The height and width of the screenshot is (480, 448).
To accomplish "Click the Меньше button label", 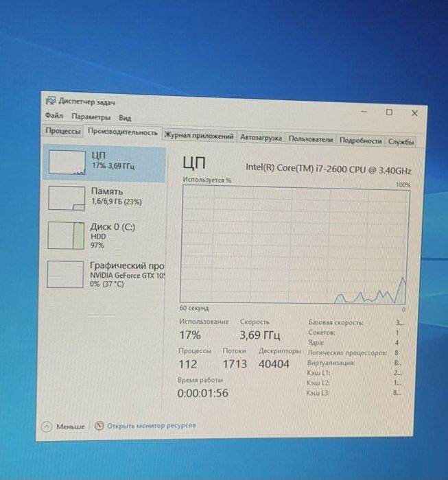I will point(71,427).
